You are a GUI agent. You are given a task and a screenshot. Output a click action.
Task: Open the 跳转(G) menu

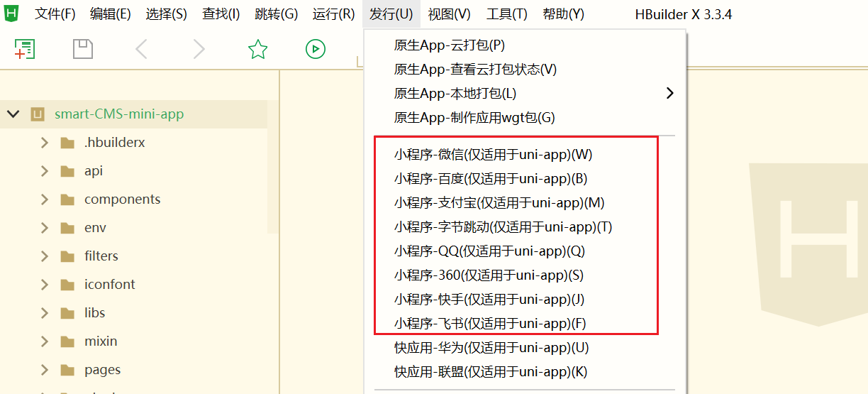pyautogui.click(x=277, y=14)
